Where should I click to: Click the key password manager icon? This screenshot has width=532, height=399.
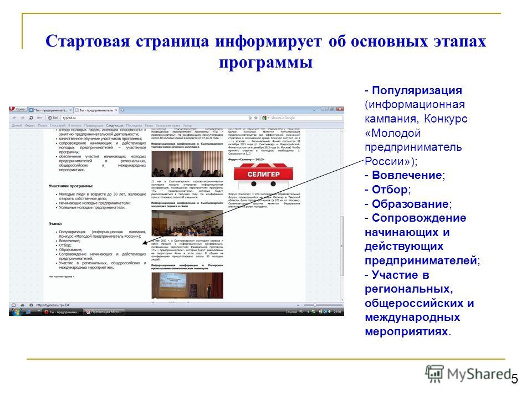click(x=39, y=118)
